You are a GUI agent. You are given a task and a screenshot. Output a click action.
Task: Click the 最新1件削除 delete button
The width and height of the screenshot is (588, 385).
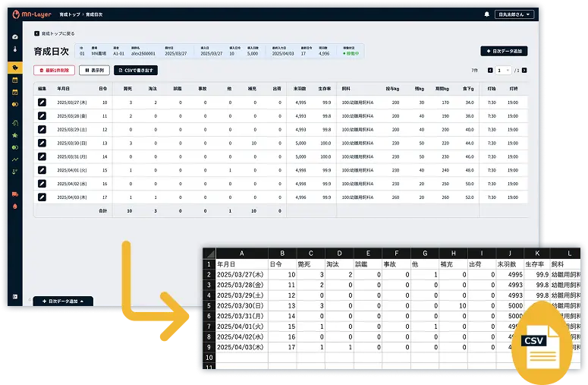[55, 70]
